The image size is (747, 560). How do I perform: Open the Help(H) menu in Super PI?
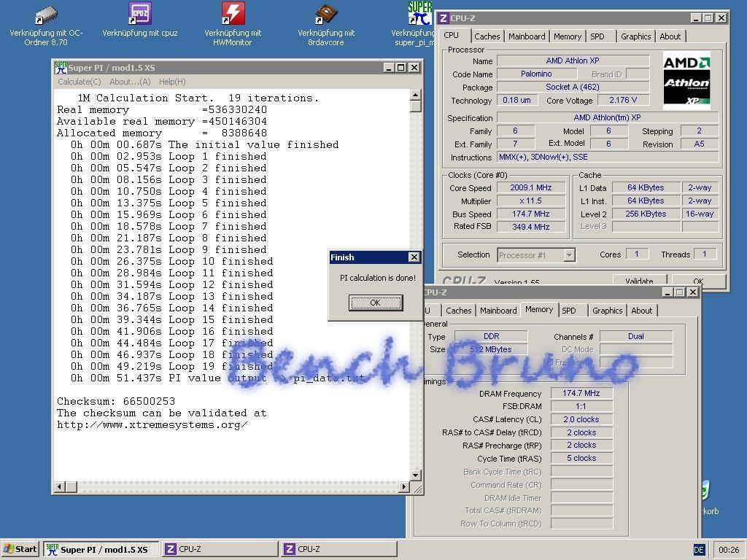tap(172, 82)
